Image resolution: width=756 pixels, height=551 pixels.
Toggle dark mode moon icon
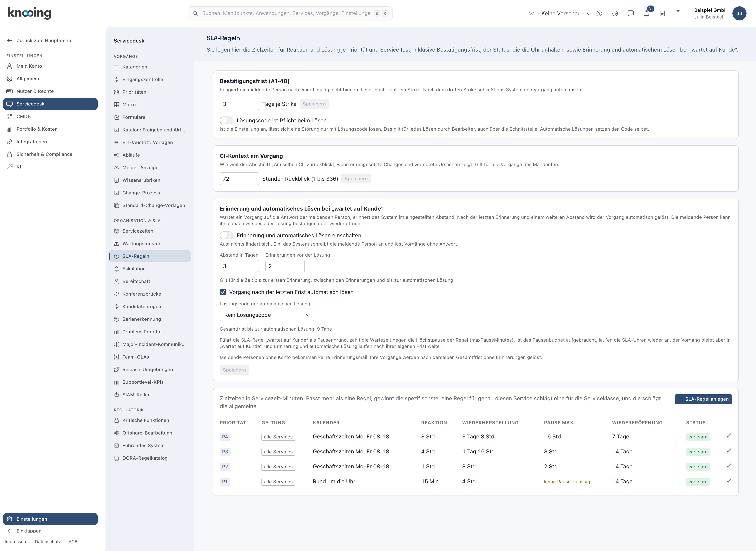coord(615,13)
